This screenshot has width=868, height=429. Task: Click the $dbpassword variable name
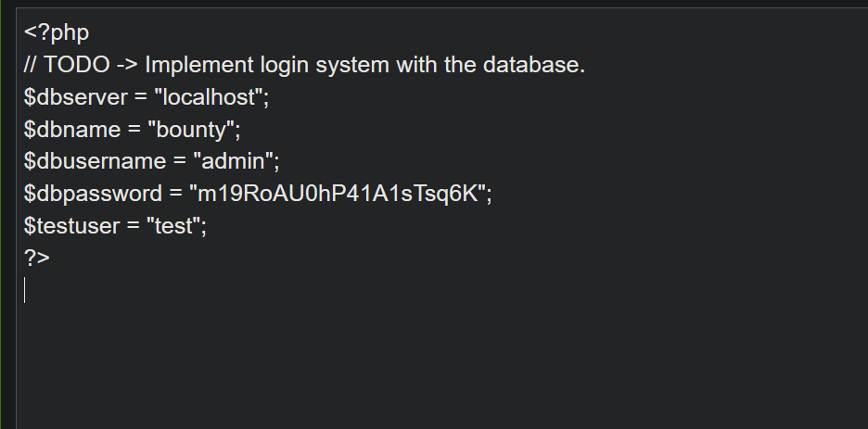[93, 194]
